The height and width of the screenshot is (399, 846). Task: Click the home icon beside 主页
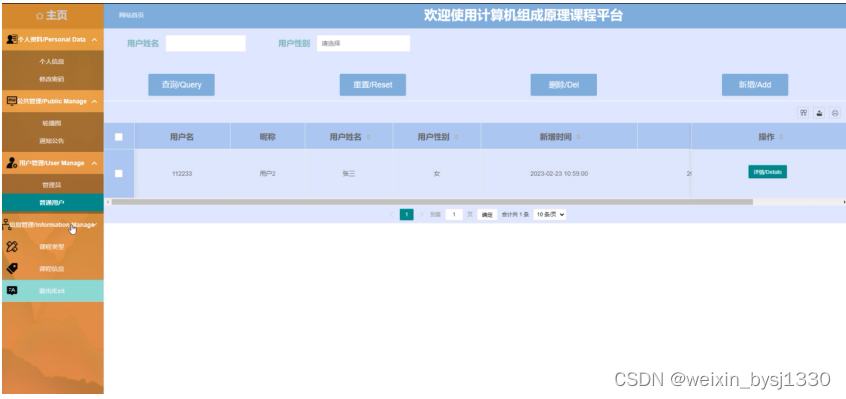pos(39,16)
